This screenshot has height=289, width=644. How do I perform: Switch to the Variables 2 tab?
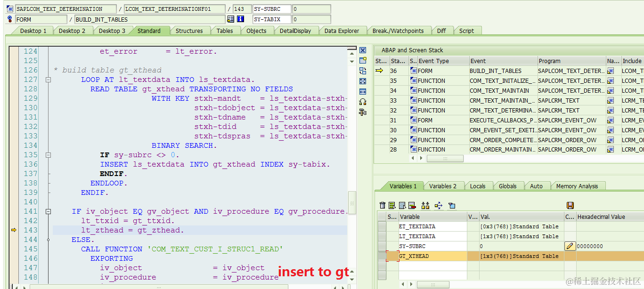point(443,186)
